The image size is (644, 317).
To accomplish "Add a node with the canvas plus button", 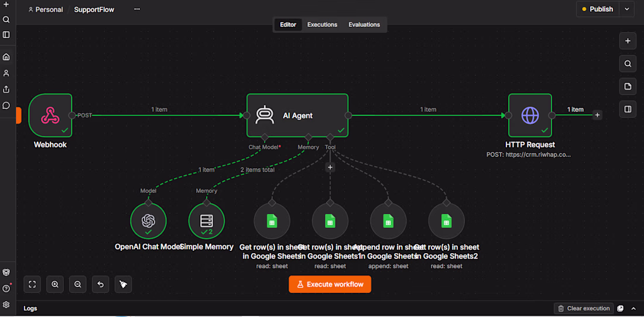I will pyautogui.click(x=628, y=41).
